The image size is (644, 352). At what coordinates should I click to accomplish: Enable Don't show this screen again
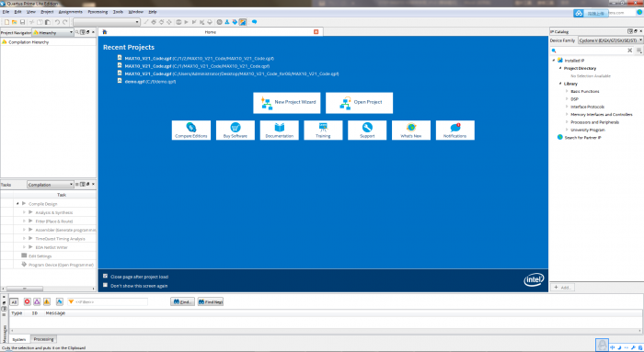pos(105,285)
